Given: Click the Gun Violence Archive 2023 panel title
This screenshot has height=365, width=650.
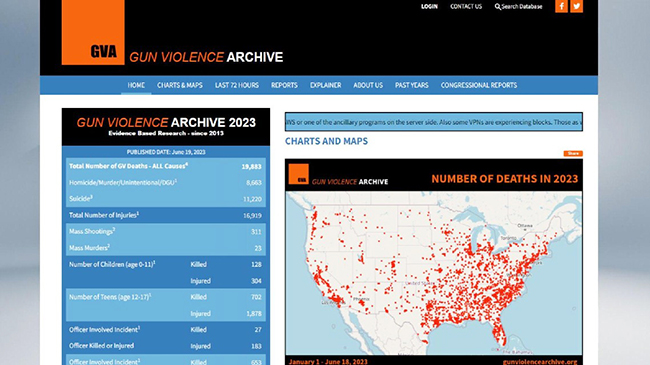Looking at the screenshot, I should (x=166, y=122).
